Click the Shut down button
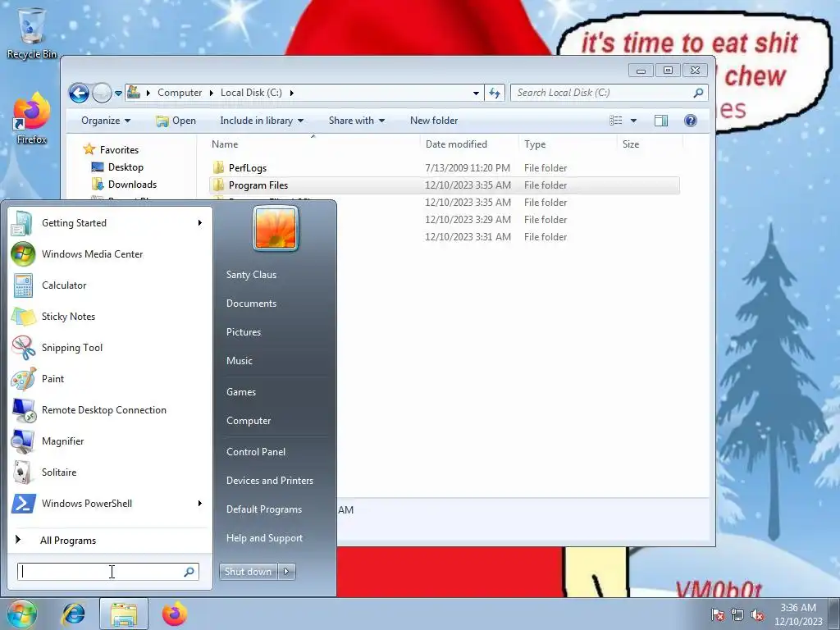840x630 pixels. coord(248,572)
